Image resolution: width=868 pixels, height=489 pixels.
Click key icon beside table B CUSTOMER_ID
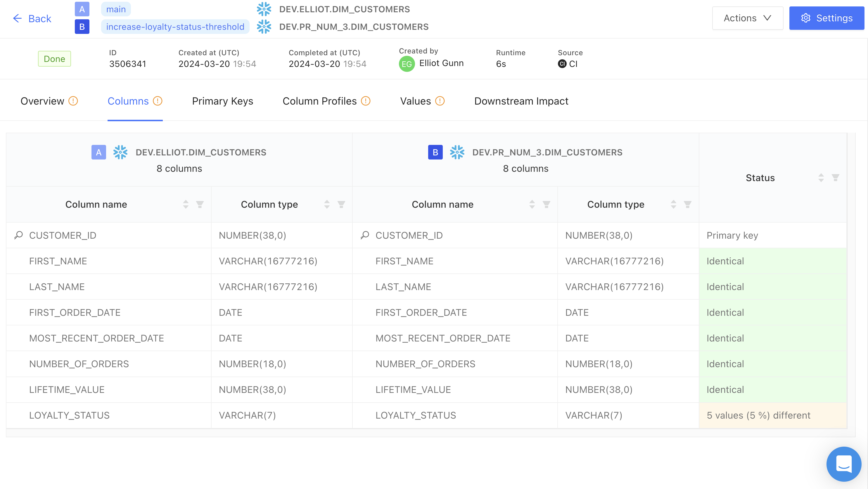point(365,235)
